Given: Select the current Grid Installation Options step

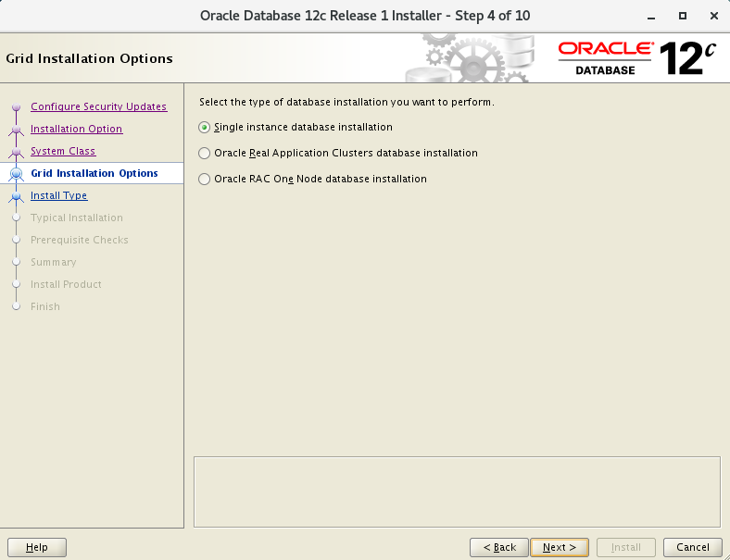Looking at the screenshot, I should point(94,173).
